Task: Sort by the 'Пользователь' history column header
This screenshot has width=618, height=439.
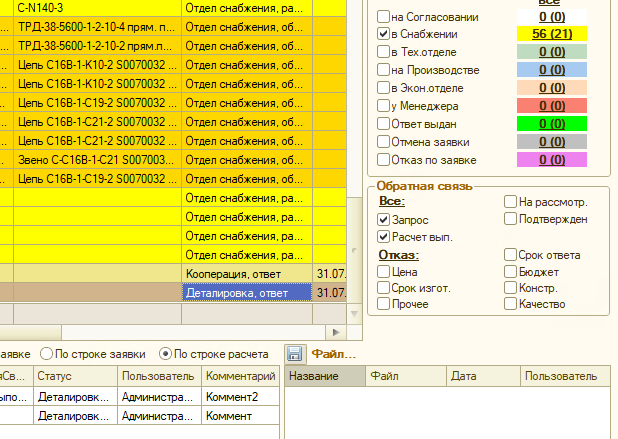Action: click(159, 376)
